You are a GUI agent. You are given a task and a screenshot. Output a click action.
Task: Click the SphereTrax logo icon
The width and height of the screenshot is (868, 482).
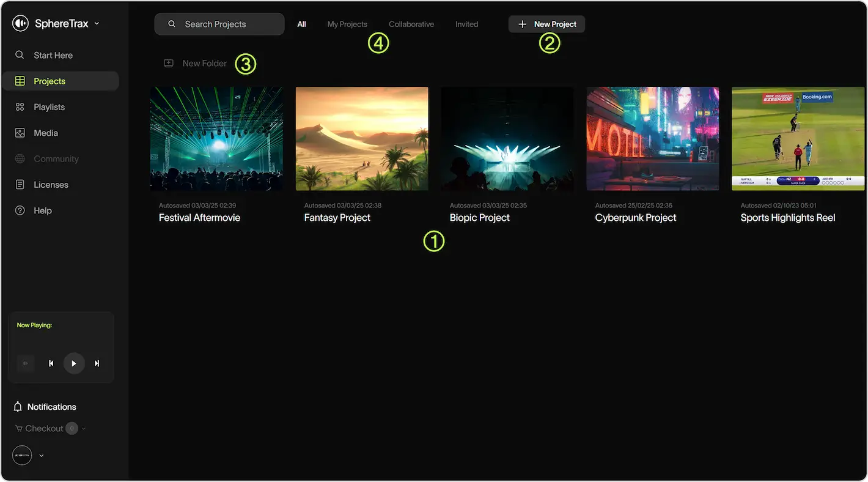[x=20, y=23]
